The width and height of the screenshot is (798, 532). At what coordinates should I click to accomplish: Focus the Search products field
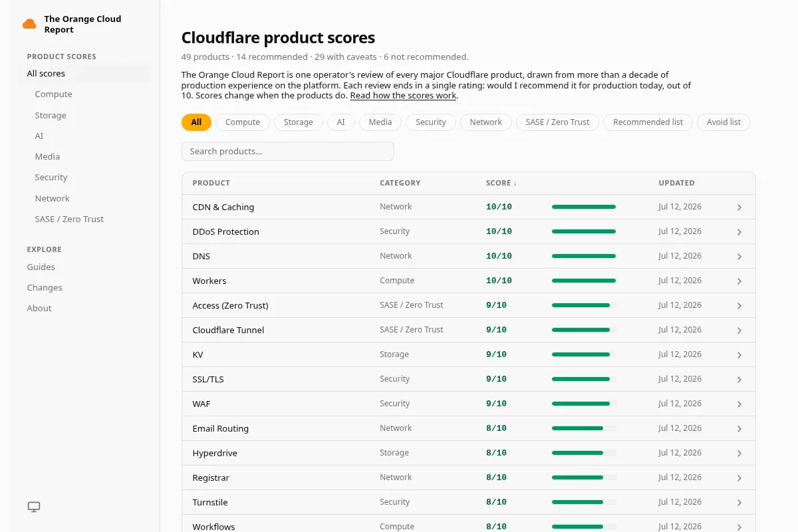point(288,151)
